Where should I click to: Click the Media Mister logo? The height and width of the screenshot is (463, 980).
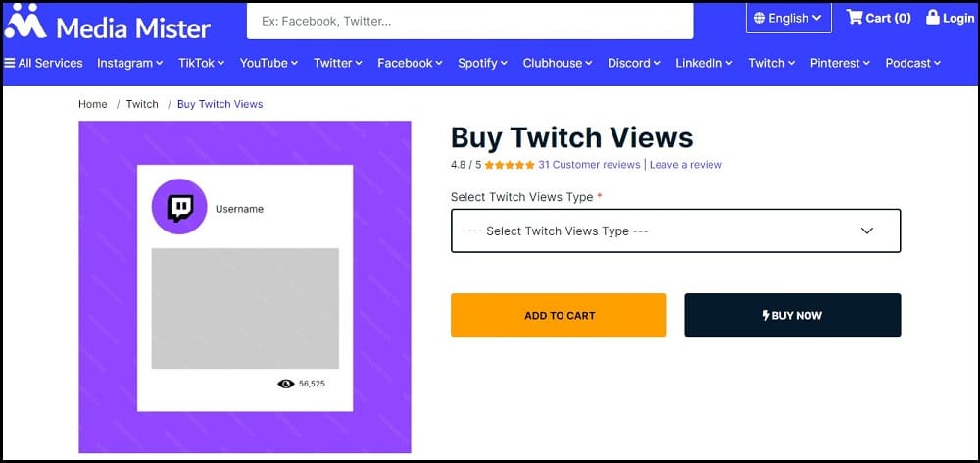pyautogui.click(x=108, y=23)
